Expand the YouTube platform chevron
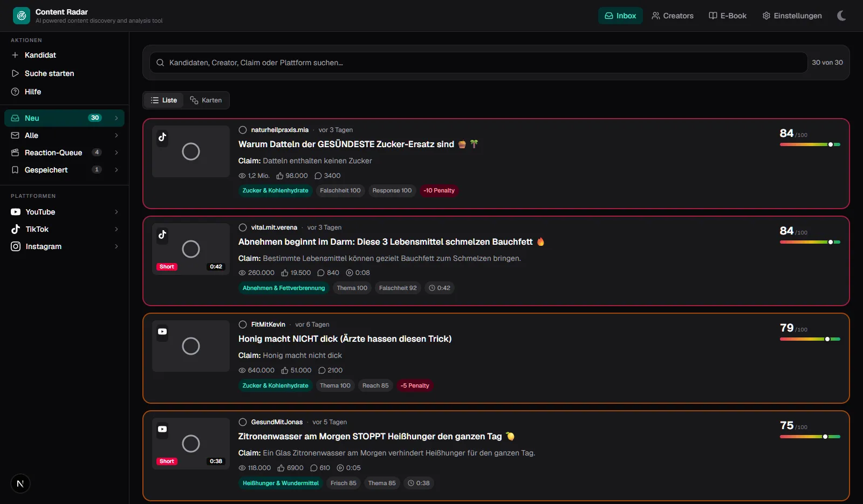The image size is (863, 504). (x=117, y=212)
